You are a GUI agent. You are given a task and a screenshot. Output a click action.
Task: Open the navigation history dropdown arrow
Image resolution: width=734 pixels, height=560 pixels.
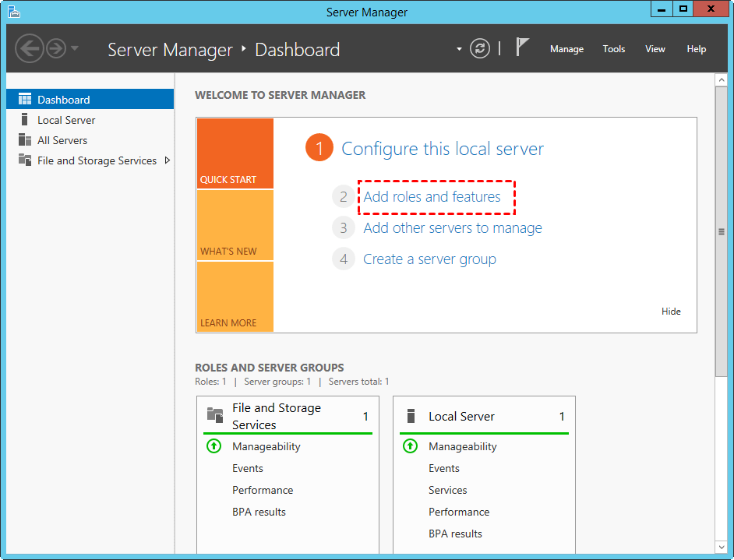point(75,49)
